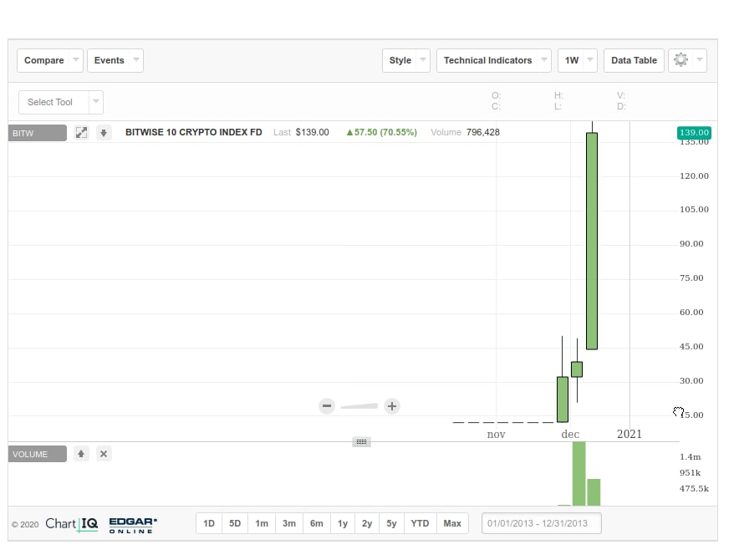Click the 57.50 (70.55%) change text

pyautogui.click(x=381, y=132)
